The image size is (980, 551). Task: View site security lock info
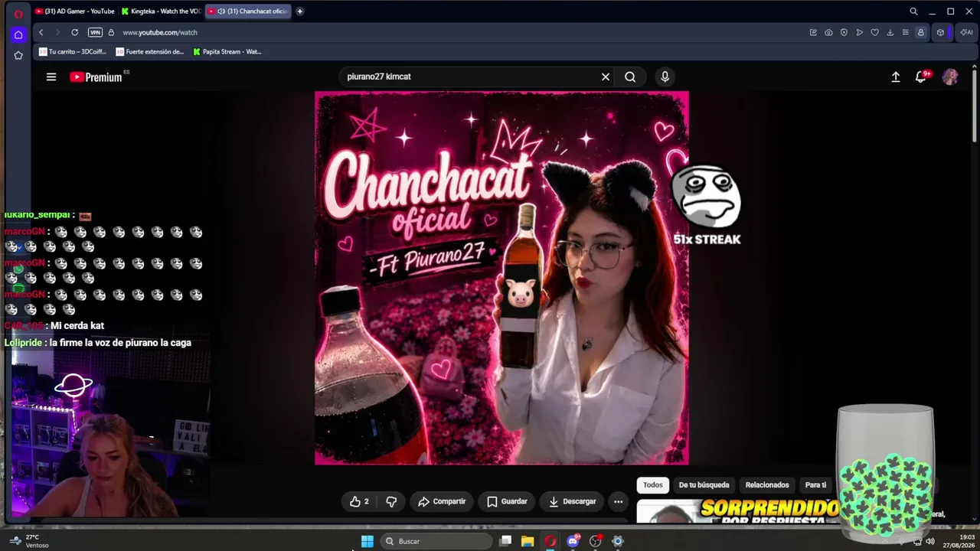pyautogui.click(x=111, y=32)
